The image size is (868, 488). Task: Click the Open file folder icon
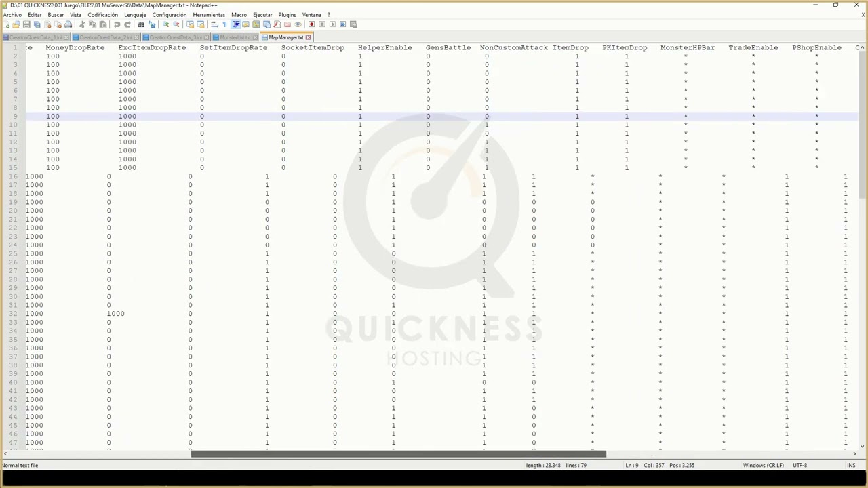[16, 24]
